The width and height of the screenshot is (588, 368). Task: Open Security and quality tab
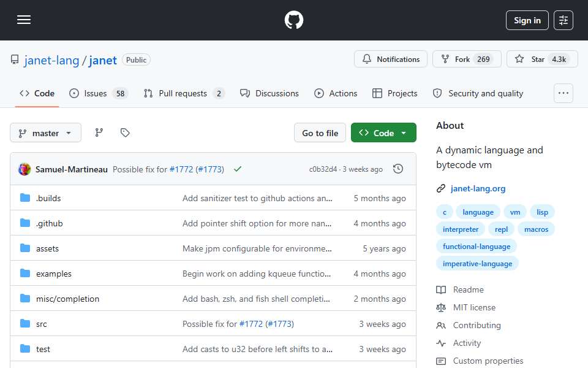(478, 93)
